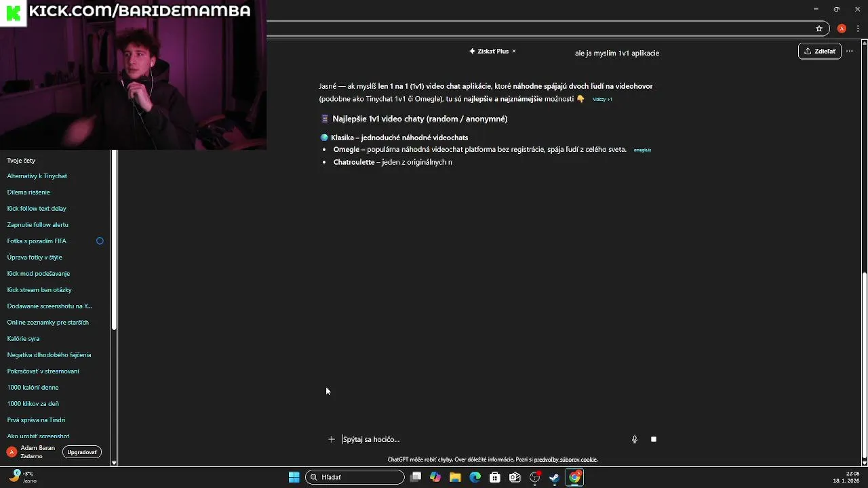Open Task View in the taskbar

coord(416,477)
